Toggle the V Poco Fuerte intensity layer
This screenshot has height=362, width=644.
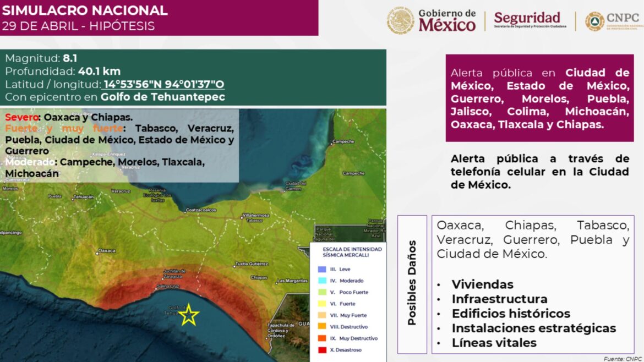pos(323,292)
